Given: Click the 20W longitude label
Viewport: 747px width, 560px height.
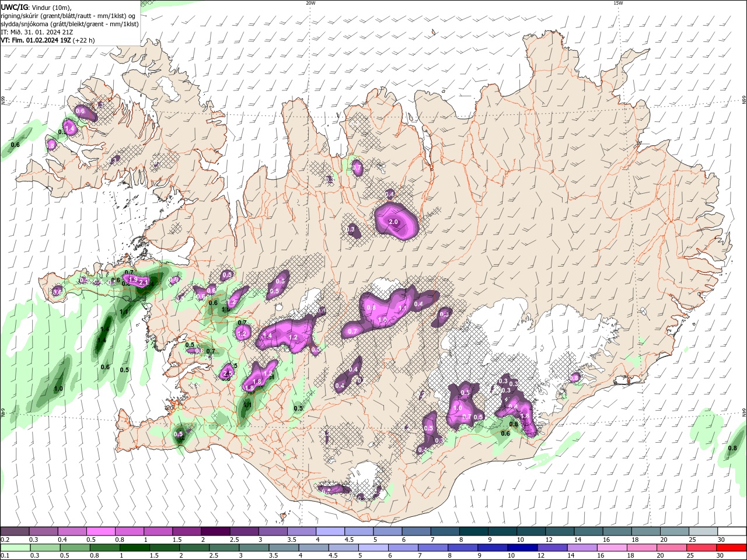Looking at the screenshot, I should point(310,3).
